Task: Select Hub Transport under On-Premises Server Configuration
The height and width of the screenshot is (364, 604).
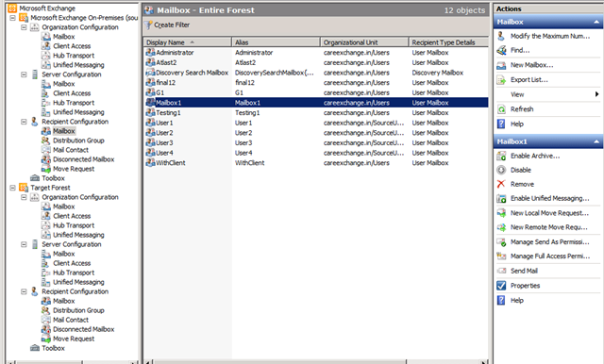Action: point(74,103)
